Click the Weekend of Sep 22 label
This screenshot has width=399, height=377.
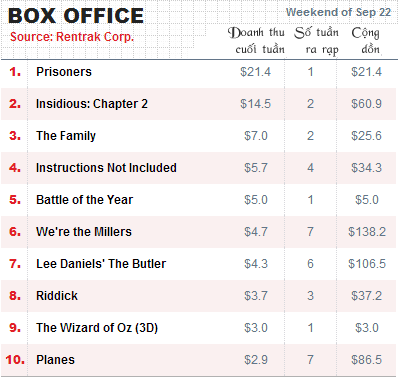(x=338, y=12)
